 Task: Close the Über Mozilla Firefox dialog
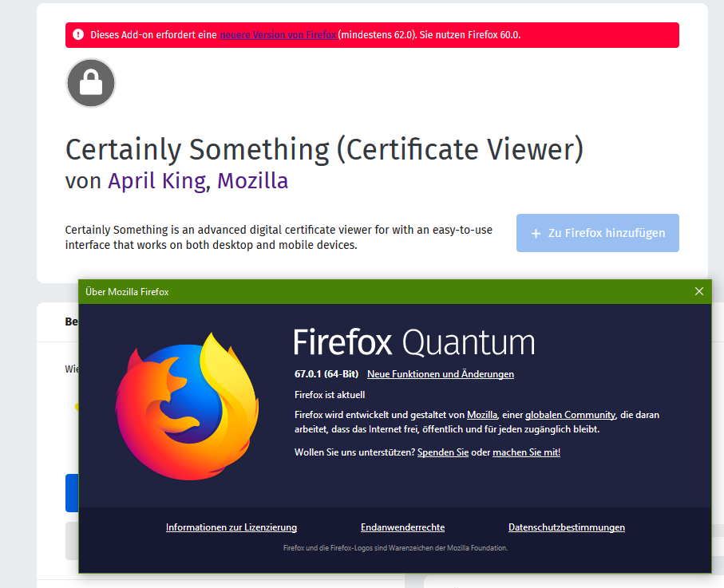699,291
